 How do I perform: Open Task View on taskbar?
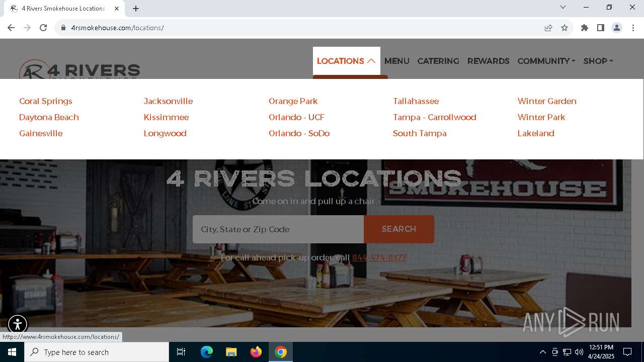tap(181, 352)
